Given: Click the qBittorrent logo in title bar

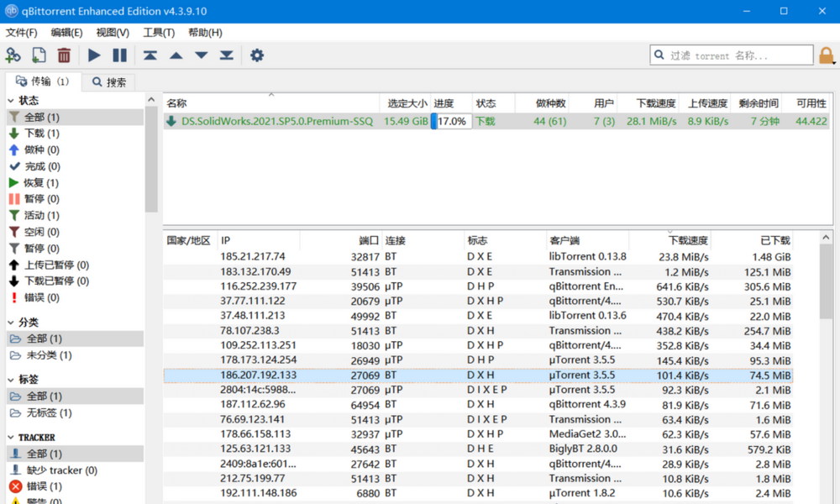Looking at the screenshot, I should click(x=11, y=11).
